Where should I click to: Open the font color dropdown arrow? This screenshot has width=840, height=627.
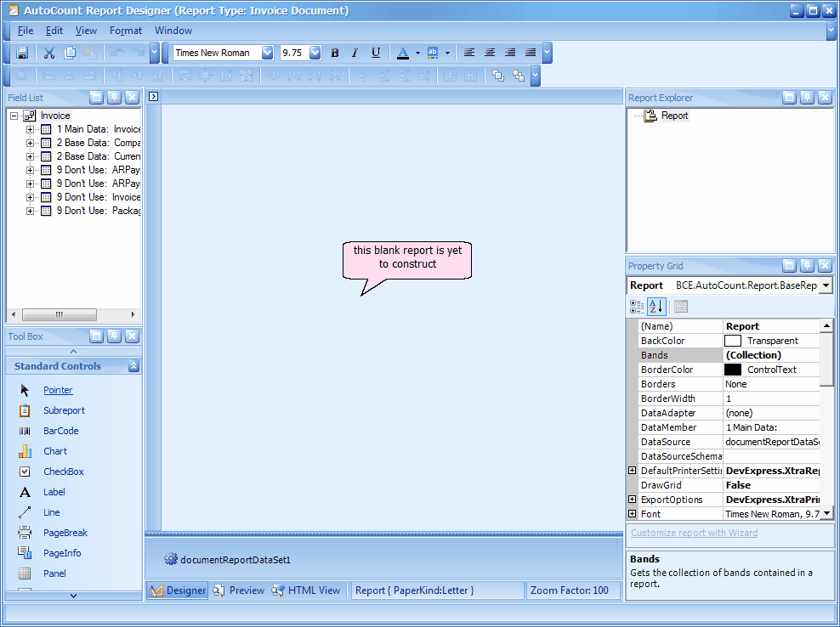click(417, 53)
